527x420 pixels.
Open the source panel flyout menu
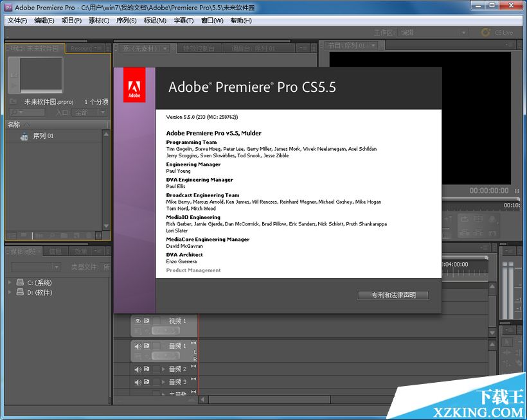pyautogui.click(x=303, y=48)
